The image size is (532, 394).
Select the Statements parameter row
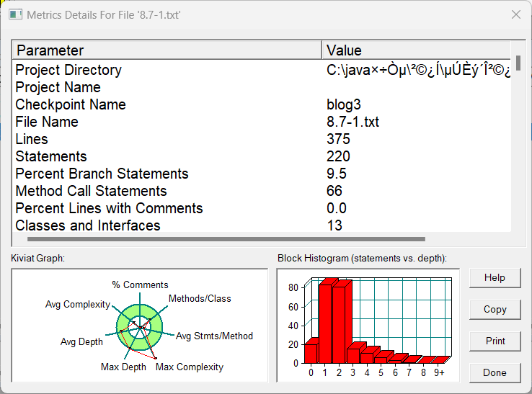(261, 156)
